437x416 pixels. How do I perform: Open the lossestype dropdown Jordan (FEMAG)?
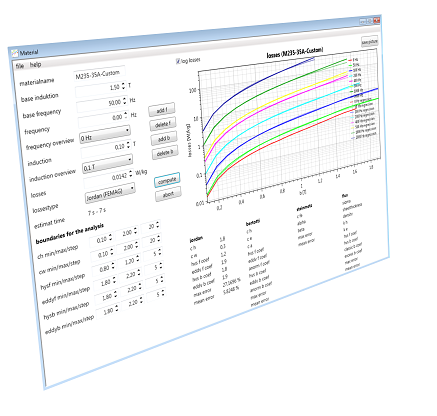pos(110,194)
